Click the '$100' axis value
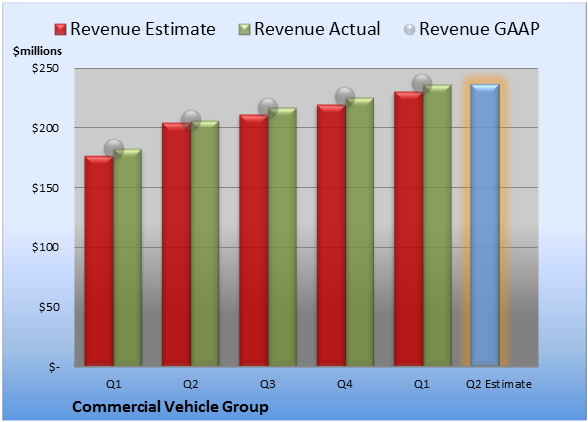This screenshot has width=588, height=422. tap(45, 247)
